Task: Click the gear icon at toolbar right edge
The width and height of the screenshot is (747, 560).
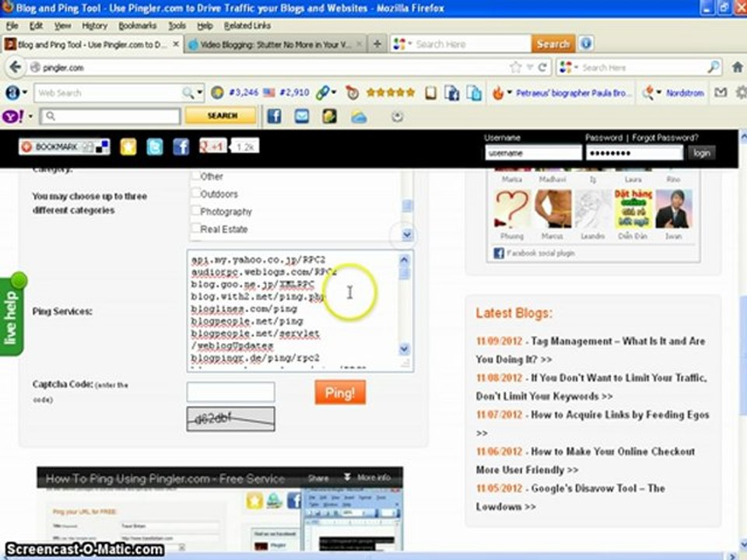Action: pos(742,92)
